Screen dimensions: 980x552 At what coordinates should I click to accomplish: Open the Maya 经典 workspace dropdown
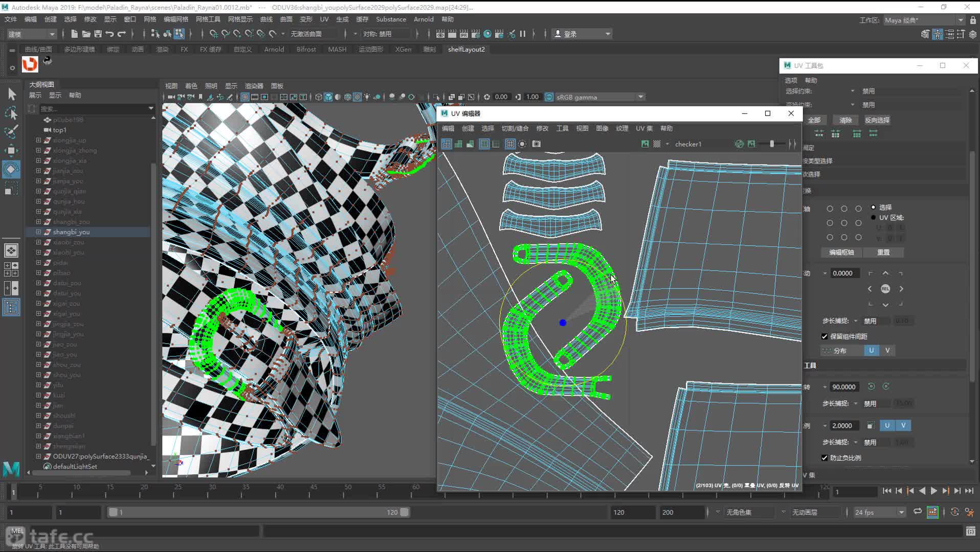click(924, 20)
